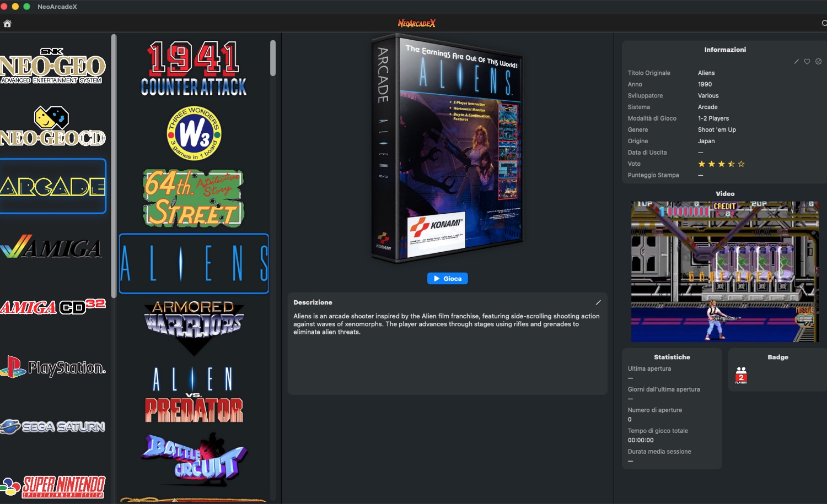This screenshot has width=827, height=504.
Task: Select the Arcade system
Action: pyautogui.click(x=53, y=186)
